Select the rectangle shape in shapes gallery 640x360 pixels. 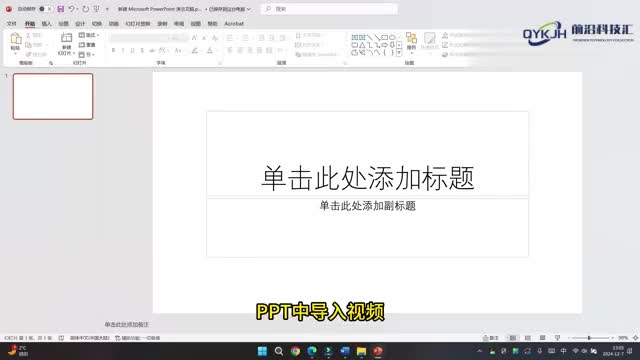[384, 37]
